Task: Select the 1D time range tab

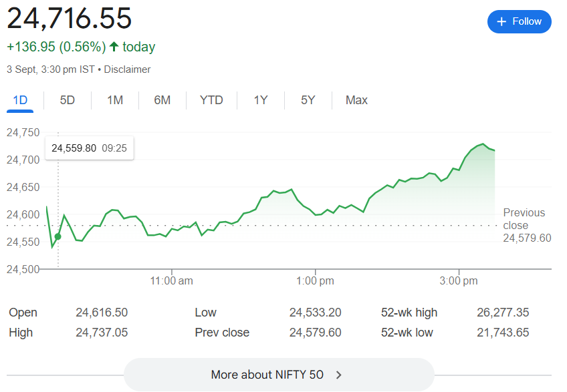Action: click(20, 100)
